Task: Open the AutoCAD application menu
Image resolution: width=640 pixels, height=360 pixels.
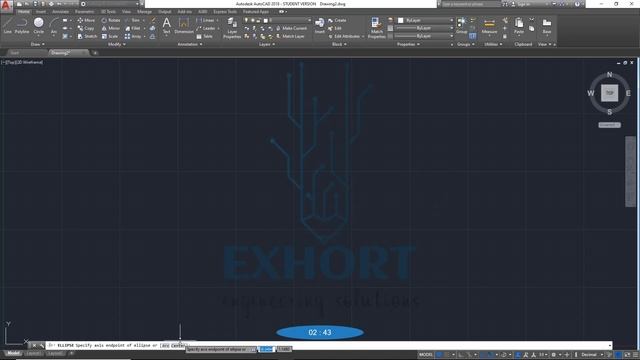Action: (x=6, y=5)
